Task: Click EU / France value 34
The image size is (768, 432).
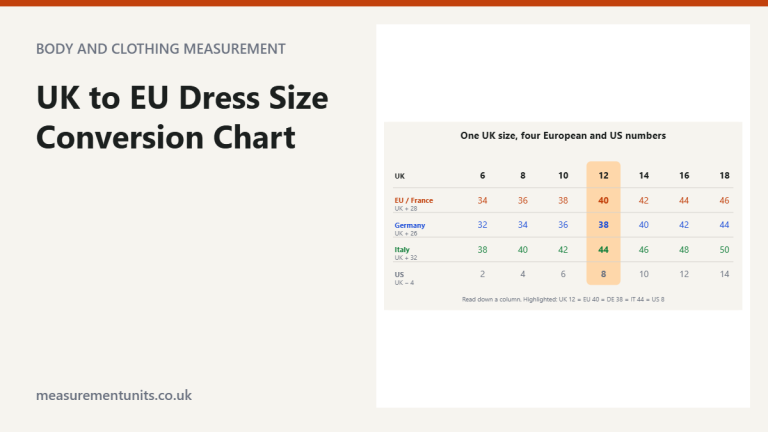Action: pos(482,200)
